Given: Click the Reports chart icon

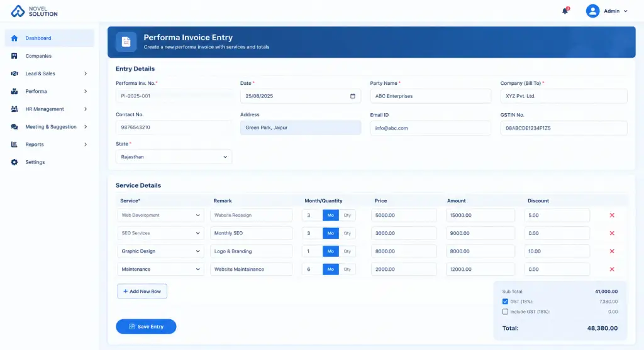Looking at the screenshot, I should click(x=14, y=145).
